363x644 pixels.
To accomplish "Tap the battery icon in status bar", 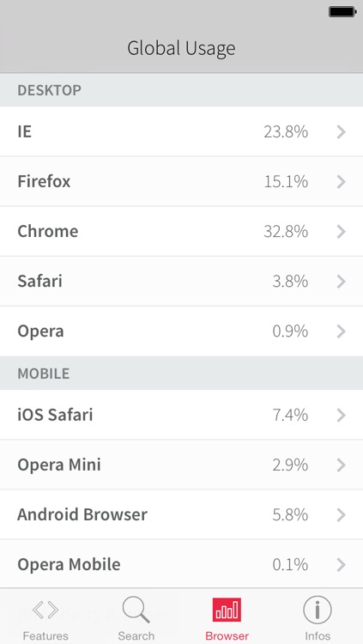I will pyautogui.click(x=342, y=12).
